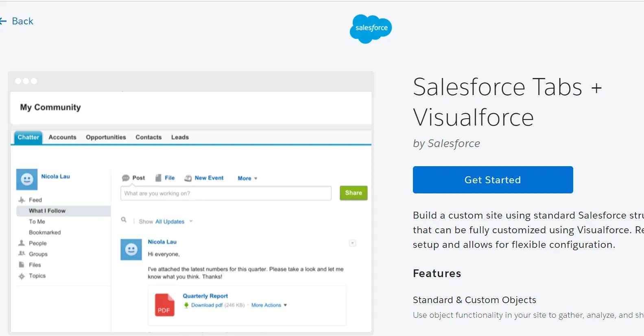Click the Post speech-bubble icon in the preview
The image size is (644, 336).
pyautogui.click(x=126, y=178)
